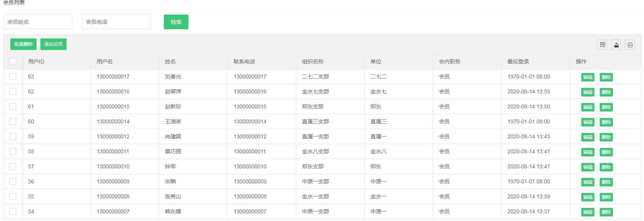Screen dimensions: 644x221
Task: Delete the member 张秀山
Action: 606,197
